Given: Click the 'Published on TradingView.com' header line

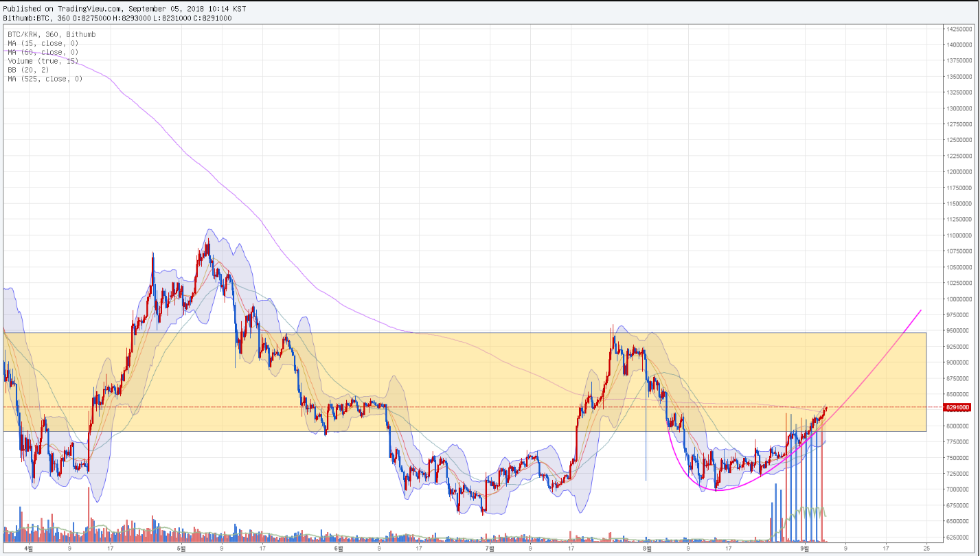Looking at the screenshot, I should coord(124,9).
